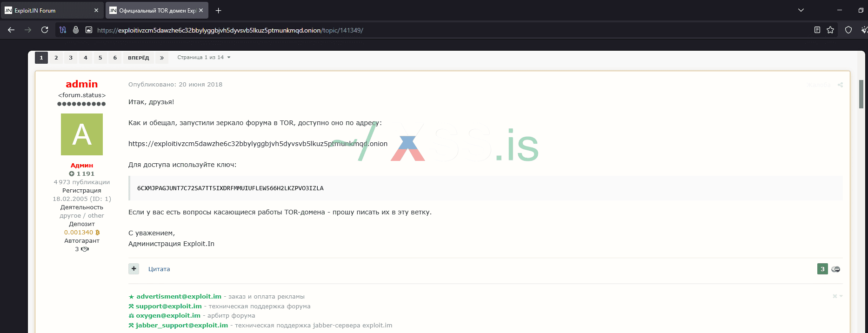Open the Страница 1 из 14 dropdown
868x333 pixels.
click(x=204, y=58)
